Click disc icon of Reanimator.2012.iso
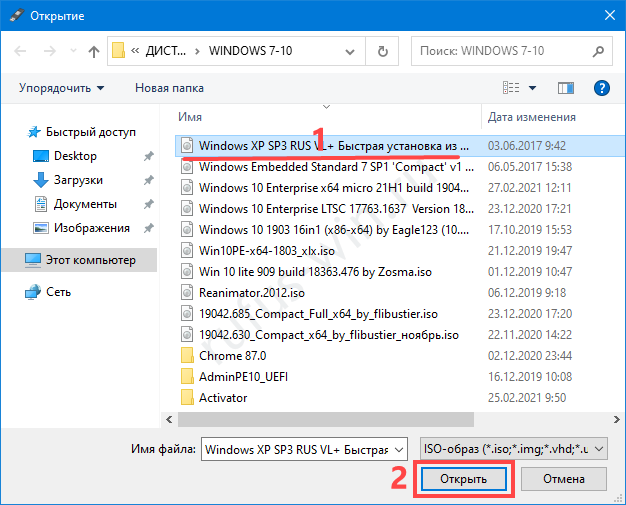Screen dimensions: 626x505 coord(187,293)
